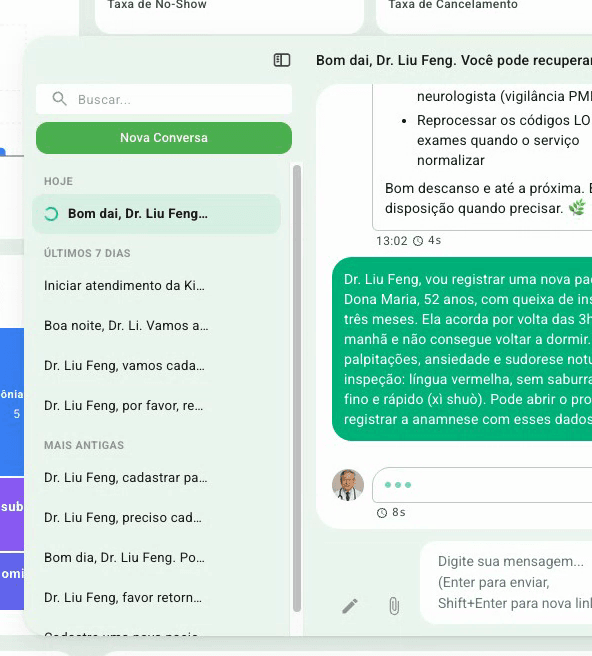Click the 'Reprocessar os códigos' bullet item
Viewport: 592px width, 656px height.
tap(504, 140)
